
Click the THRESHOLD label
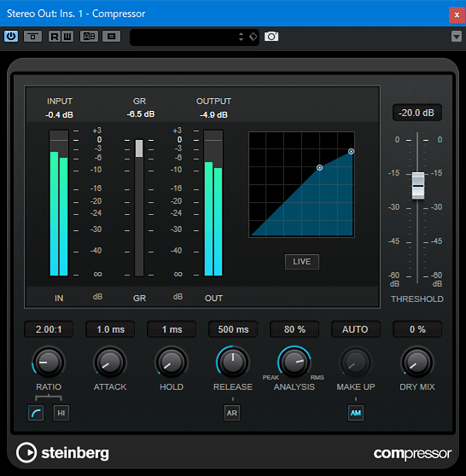(x=417, y=299)
